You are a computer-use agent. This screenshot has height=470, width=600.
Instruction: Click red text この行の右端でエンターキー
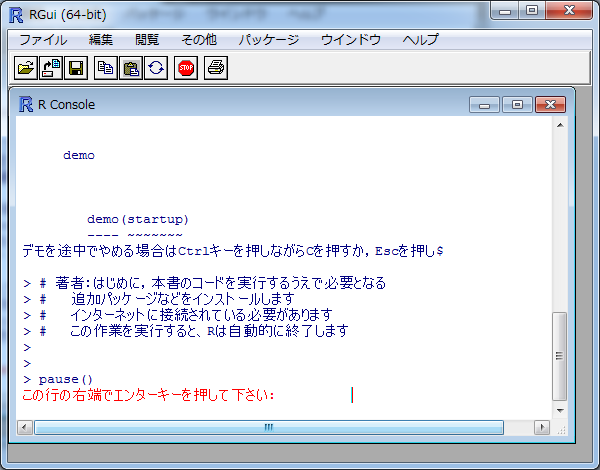(148, 395)
